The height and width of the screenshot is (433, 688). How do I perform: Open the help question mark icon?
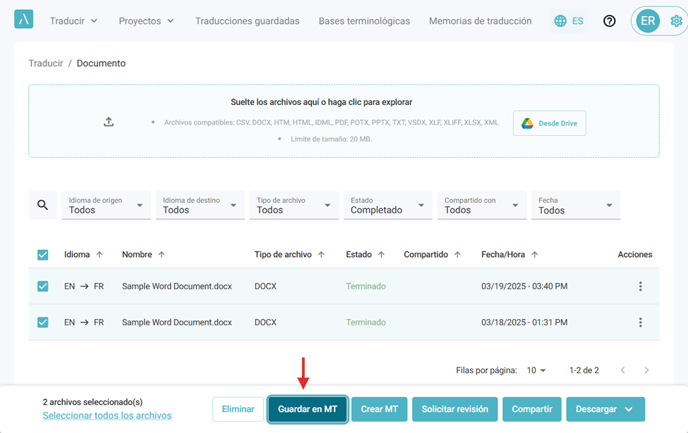(x=609, y=21)
